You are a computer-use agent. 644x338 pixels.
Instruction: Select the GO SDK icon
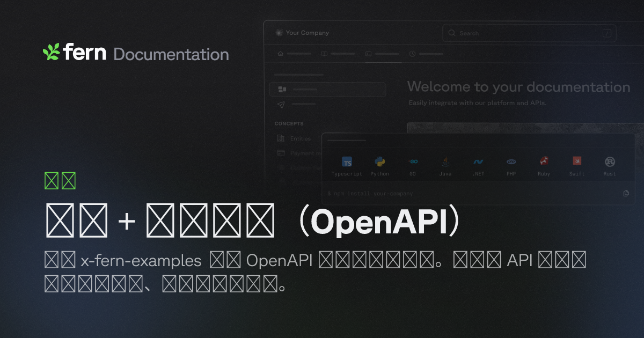tap(413, 161)
